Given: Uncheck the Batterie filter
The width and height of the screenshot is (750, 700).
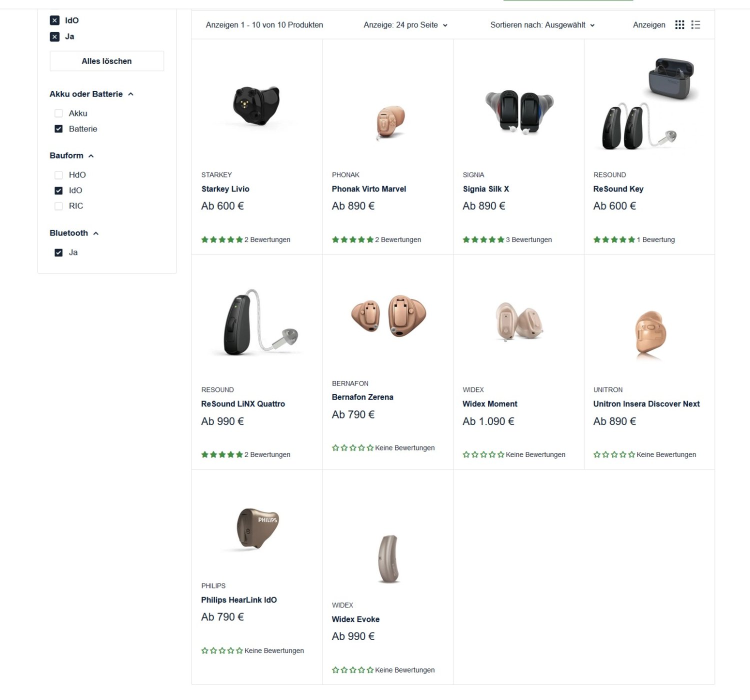Looking at the screenshot, I should coord(58,129).
